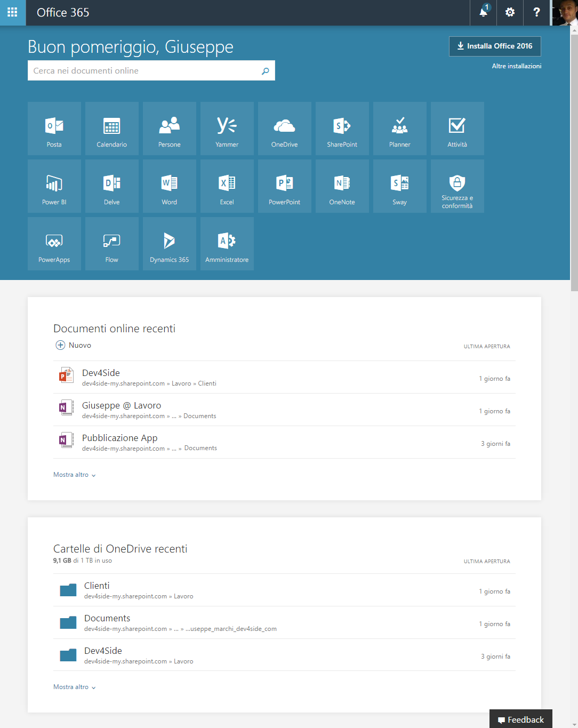
Task: Open the PowerApps tile
Action: [54, 244]
